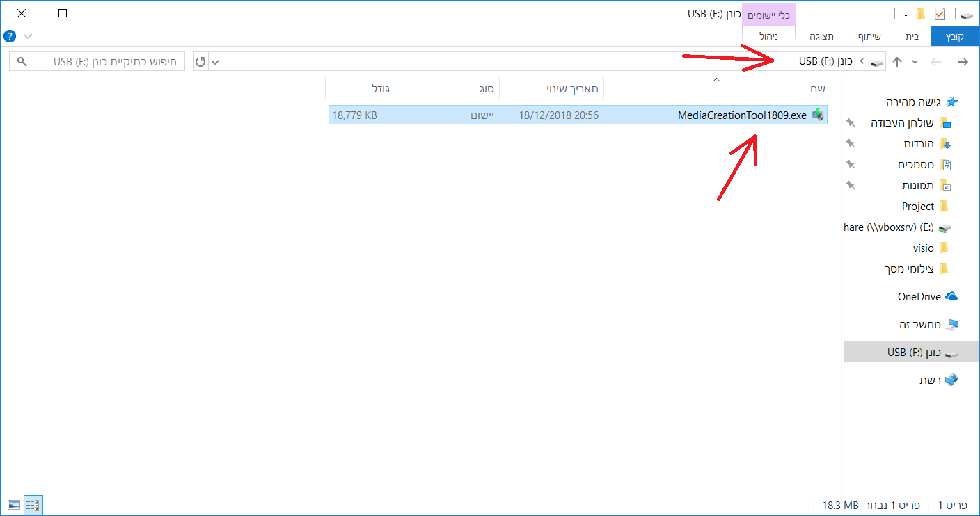The height and width of the screenshot is (516, 980).
Task: Click the New Folder quick access icon
Action: click(921, 14)
